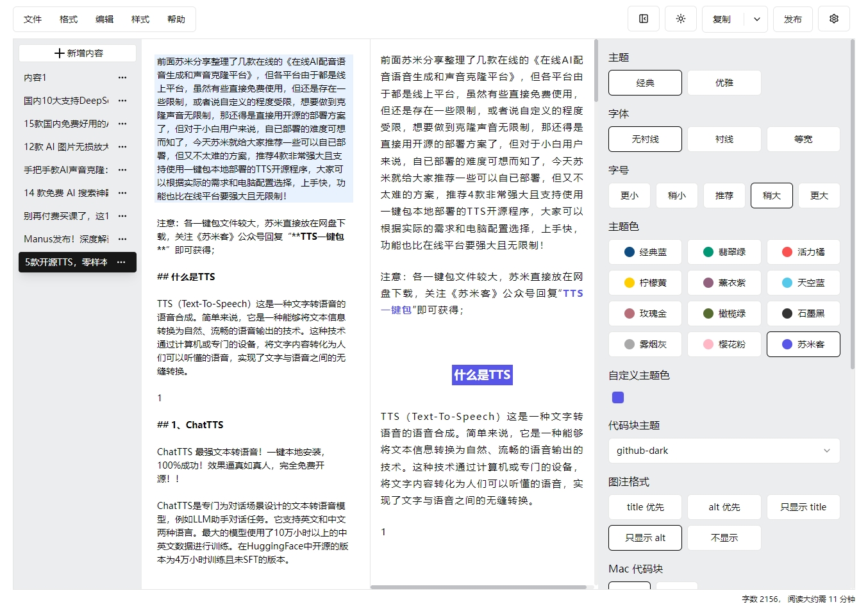Open more options for 5款开源TTS
Screen dimensions: 868x609
click(122, 262)
